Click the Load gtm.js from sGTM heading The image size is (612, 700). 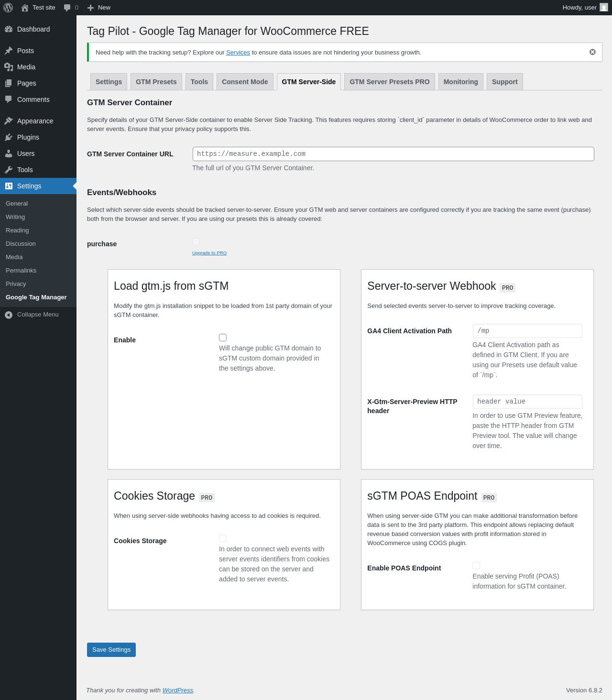(171, 286)
